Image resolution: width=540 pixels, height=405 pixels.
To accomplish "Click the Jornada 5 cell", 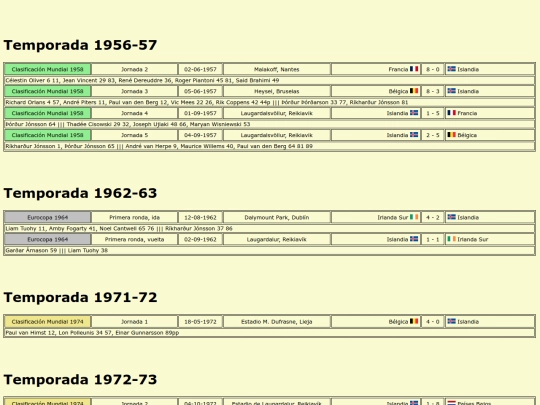I will coord(135,135).
